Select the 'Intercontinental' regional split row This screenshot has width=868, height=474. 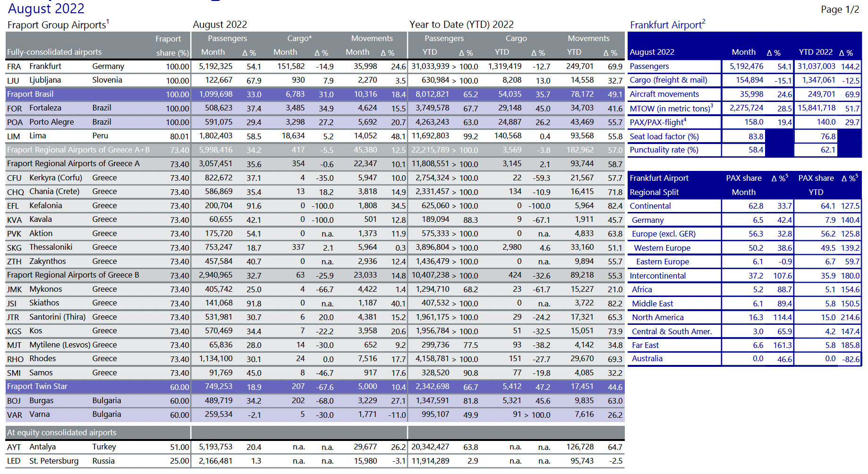click(x=657, y=276)
